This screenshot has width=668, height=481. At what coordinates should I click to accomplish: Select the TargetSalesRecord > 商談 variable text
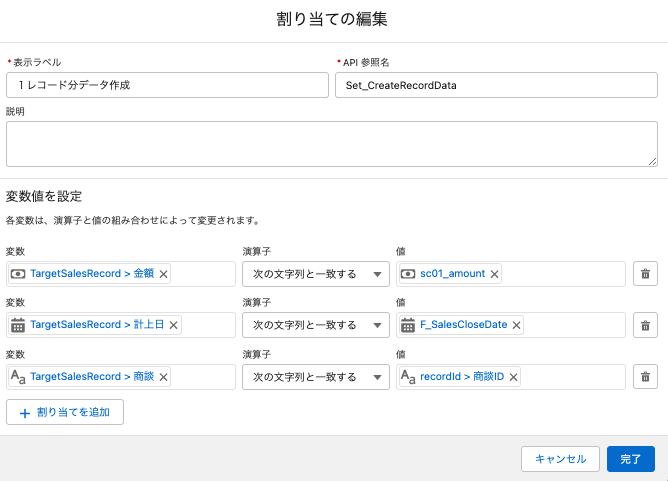92,377
